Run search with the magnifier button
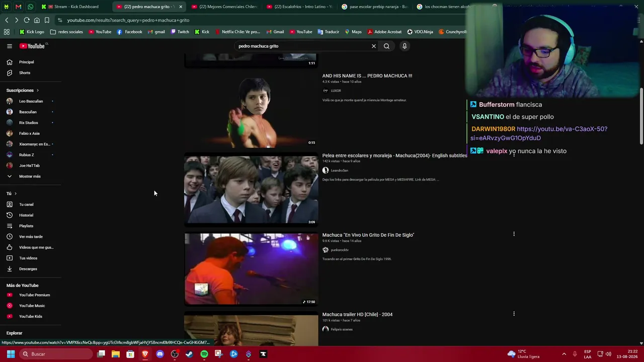 click(x=386, y=46)
